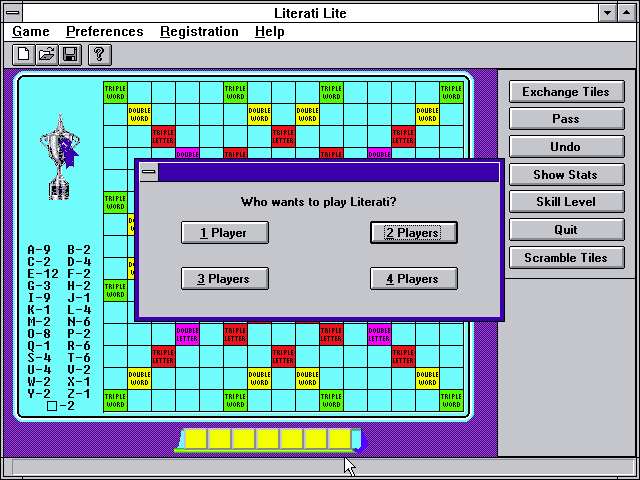640x480 pixels.
Task: Open the dialog's system menu box
Action: click(148, 172)
